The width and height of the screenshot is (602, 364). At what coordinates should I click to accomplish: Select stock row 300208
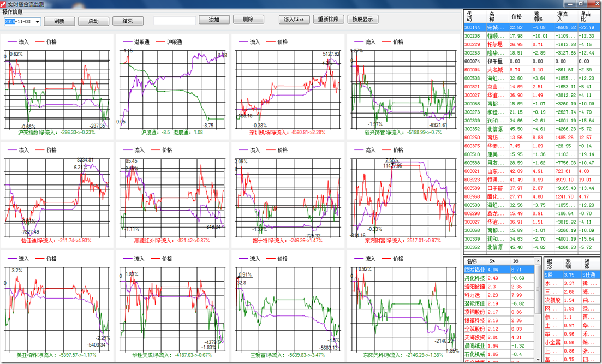[x=532, y=36]
